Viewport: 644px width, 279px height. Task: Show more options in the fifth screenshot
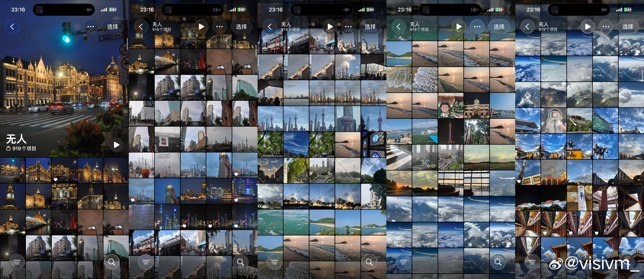[x=606, y=27]
